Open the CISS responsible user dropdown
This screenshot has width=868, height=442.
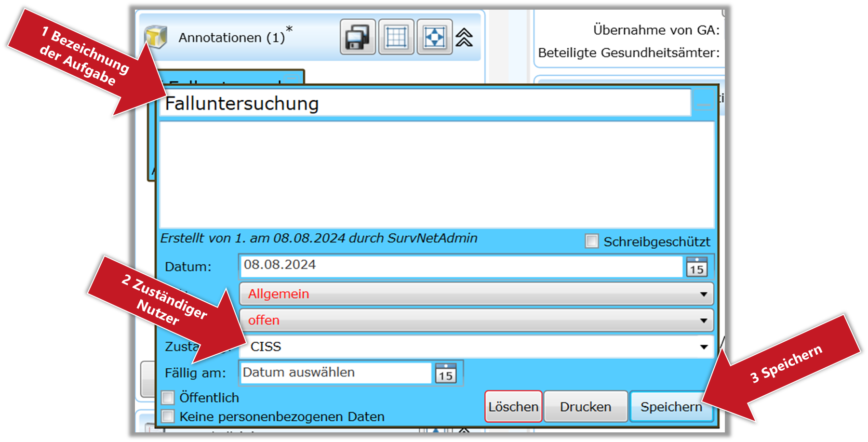[x=476, y=347]
